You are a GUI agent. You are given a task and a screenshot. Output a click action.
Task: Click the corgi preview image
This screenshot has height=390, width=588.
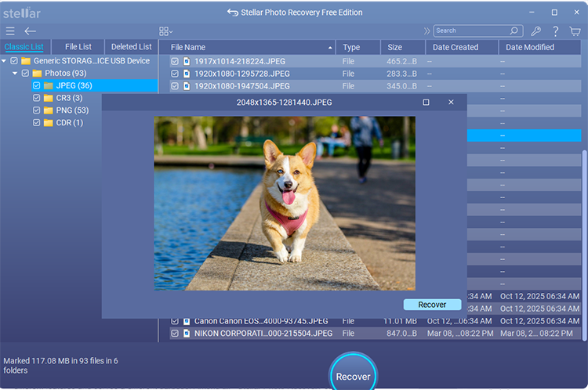285,203
